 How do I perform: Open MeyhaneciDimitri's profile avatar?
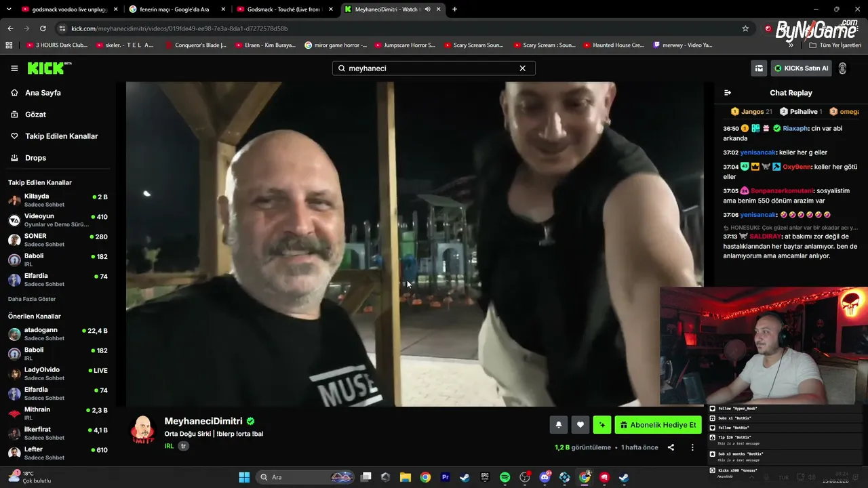click(x=143, y=430)
